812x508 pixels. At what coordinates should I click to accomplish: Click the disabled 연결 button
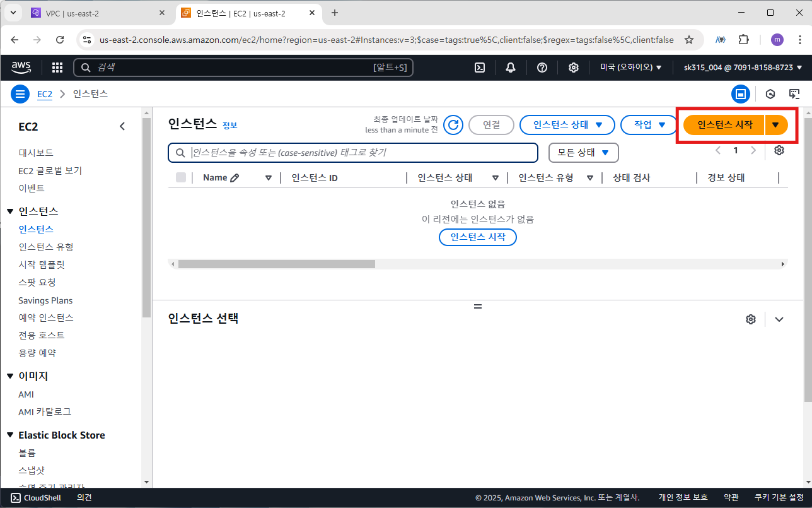pos(491,125)
